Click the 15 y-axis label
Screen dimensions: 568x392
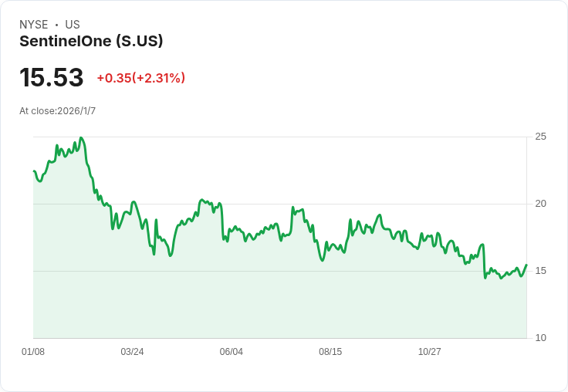click(x=541, y=271)
